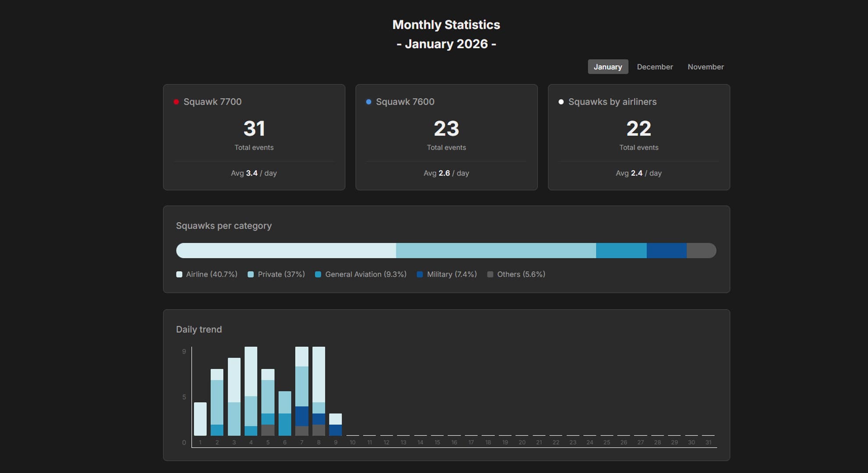This screenshot has width=868, height=473.
Task: Click the day 1 bar in Daily trend
Action: (x=200, y=419)
